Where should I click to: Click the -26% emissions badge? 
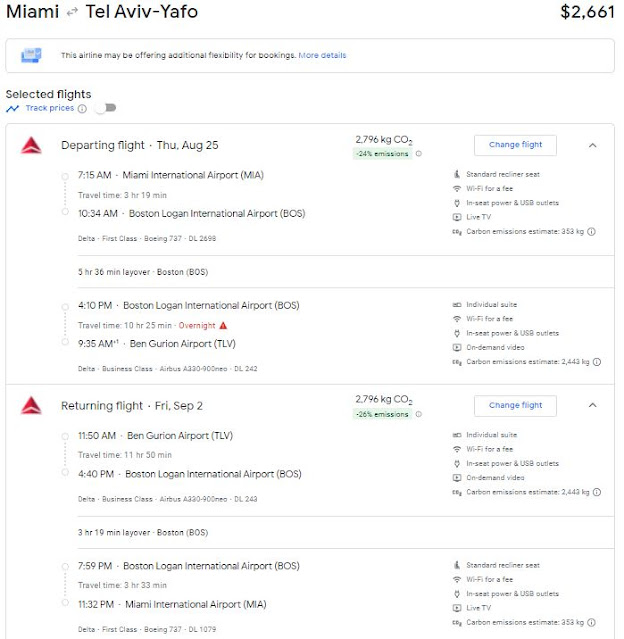pyautogui.click(x=382, y=414)
